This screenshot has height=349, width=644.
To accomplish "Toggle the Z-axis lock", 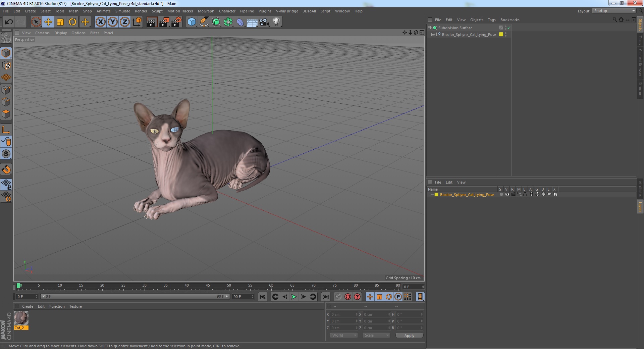I will 125,22.
